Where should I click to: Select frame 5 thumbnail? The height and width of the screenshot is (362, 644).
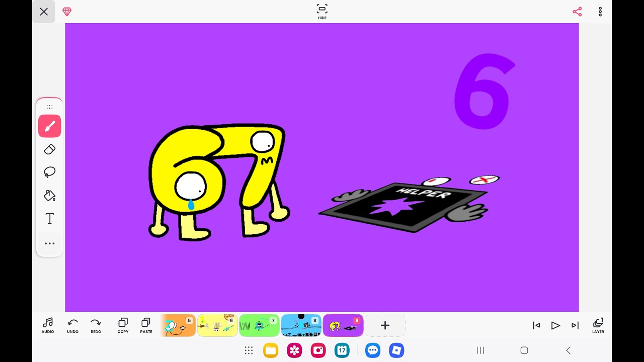point(179,325)
